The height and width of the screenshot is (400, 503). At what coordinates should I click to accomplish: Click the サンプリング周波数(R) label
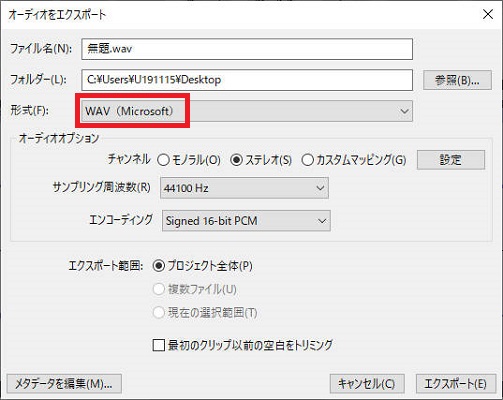point(102,187)
